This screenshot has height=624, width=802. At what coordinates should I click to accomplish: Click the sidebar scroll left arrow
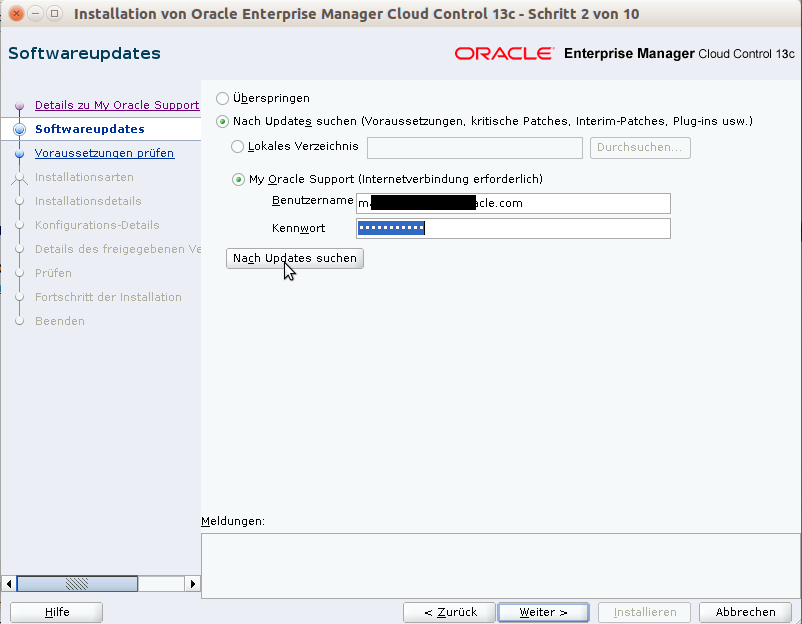click(x=9, y=584)
